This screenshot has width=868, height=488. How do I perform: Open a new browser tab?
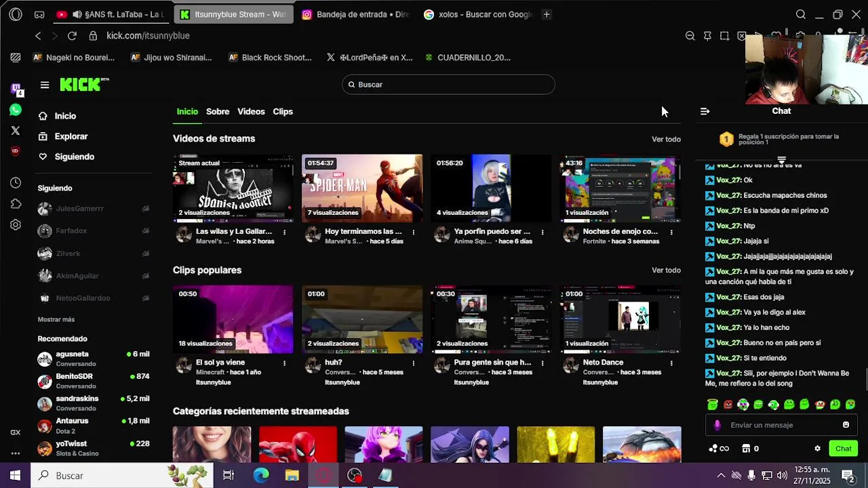(x=547, y=14)
